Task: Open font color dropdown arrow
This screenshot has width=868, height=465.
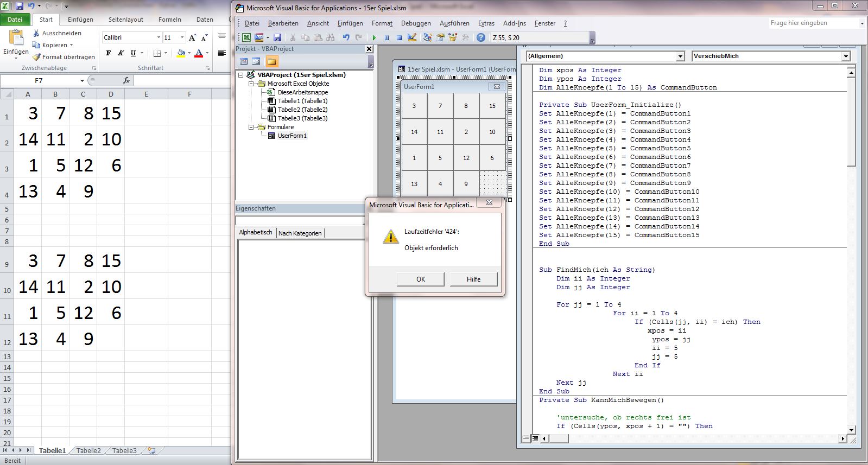Action: pos(207,53)
